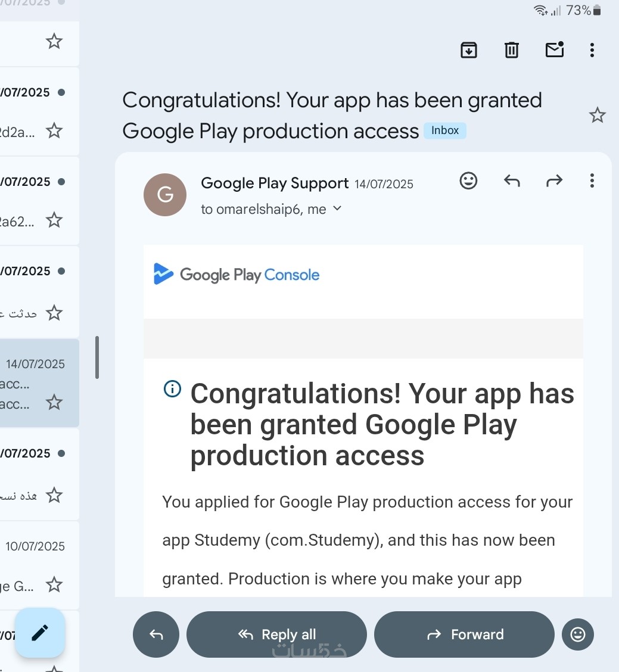Expand recipient details chevron after 'me'
The width and height of the screenshot is (619, 672).
pyautogui.click(x=337, y=209)
